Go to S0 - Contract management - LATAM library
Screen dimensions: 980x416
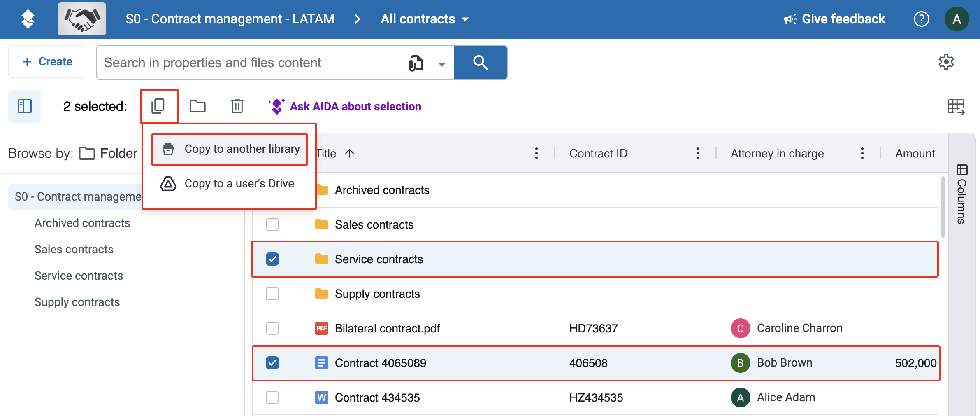[230, 19]
